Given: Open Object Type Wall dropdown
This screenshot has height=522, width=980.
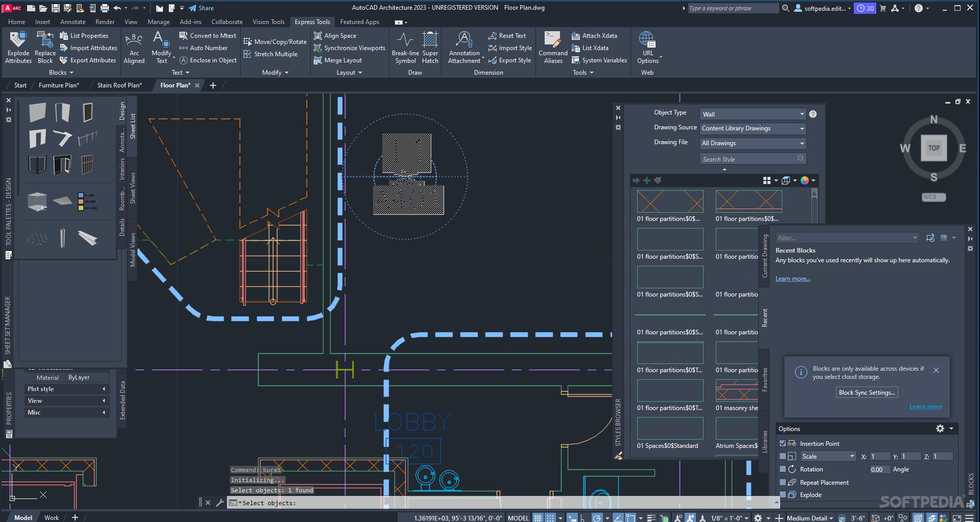Looking at the screenshot, I should coord(753,114).
